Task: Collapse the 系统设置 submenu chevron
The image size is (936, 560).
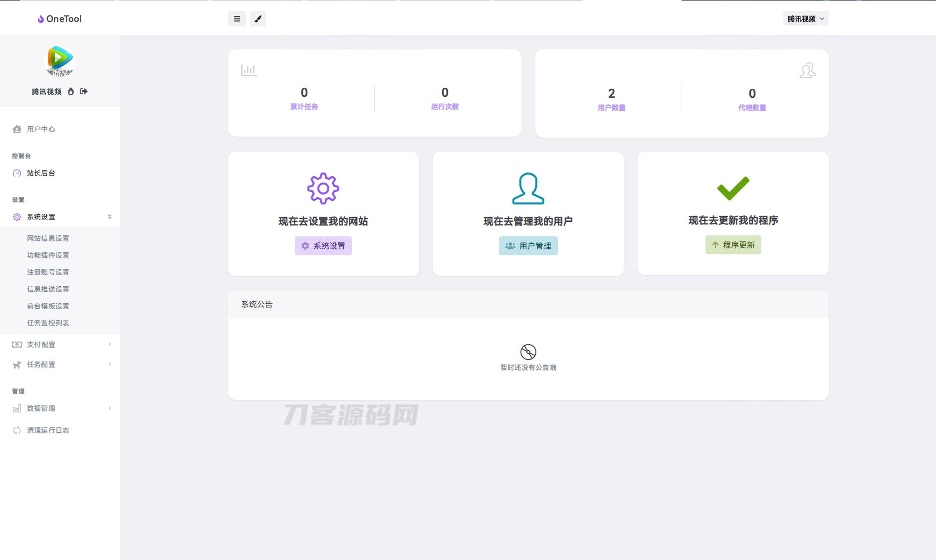Action: [110, 217]
